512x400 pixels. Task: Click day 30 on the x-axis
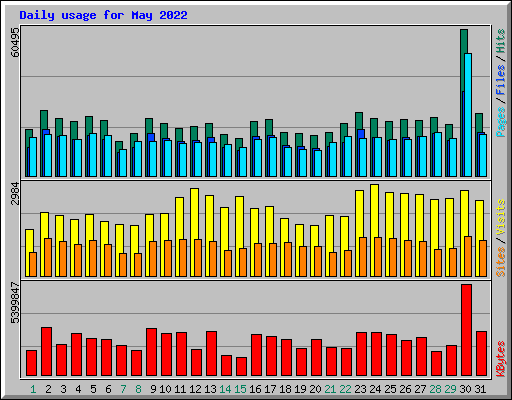pyautogui.click(x=465, y=389)
